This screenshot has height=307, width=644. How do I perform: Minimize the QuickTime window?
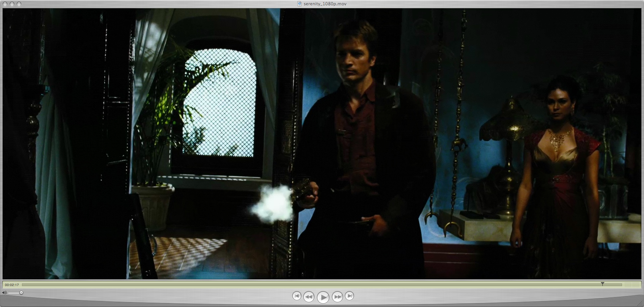coord(12,4)
